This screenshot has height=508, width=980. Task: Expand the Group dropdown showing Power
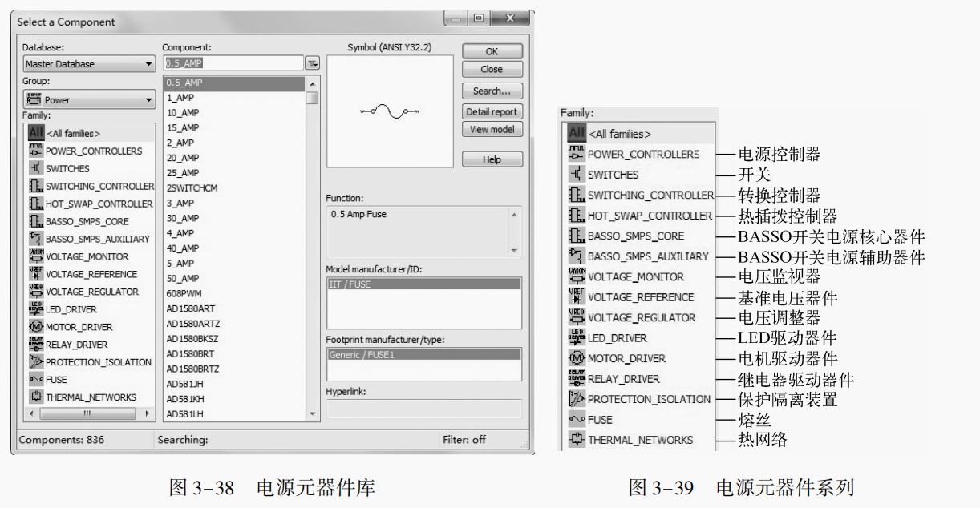tap(89, 100)
